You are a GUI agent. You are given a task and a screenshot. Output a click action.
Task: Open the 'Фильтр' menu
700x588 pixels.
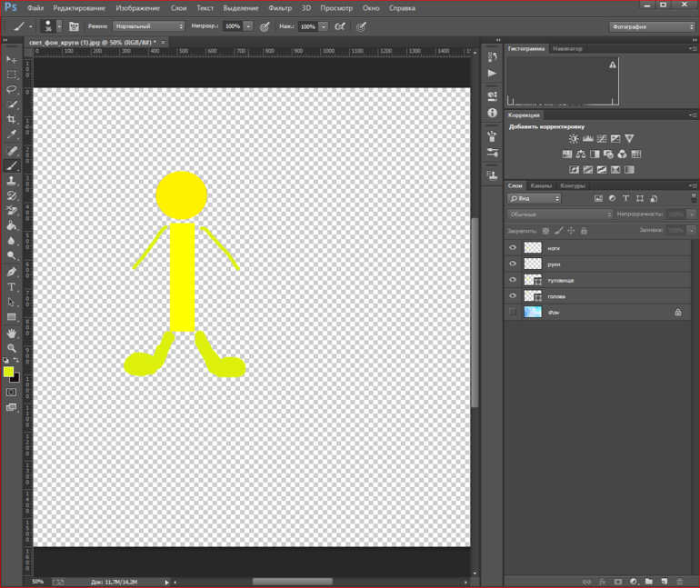(x=280, y=8)
